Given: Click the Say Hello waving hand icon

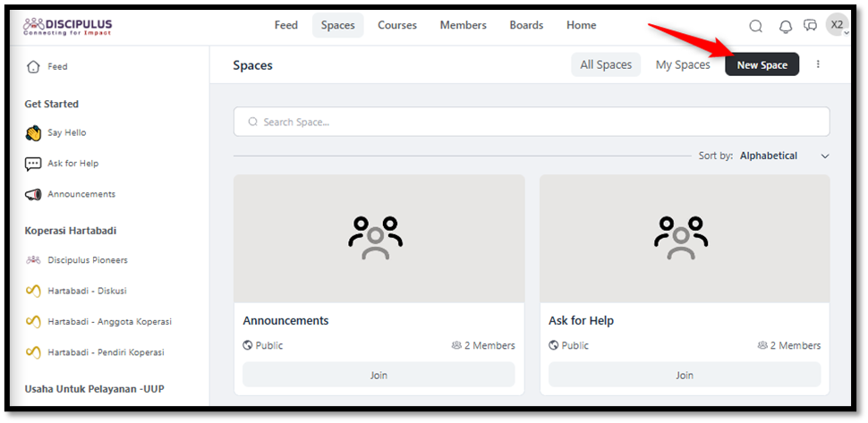Looking at the screenshot, I should tap(33, 133).
